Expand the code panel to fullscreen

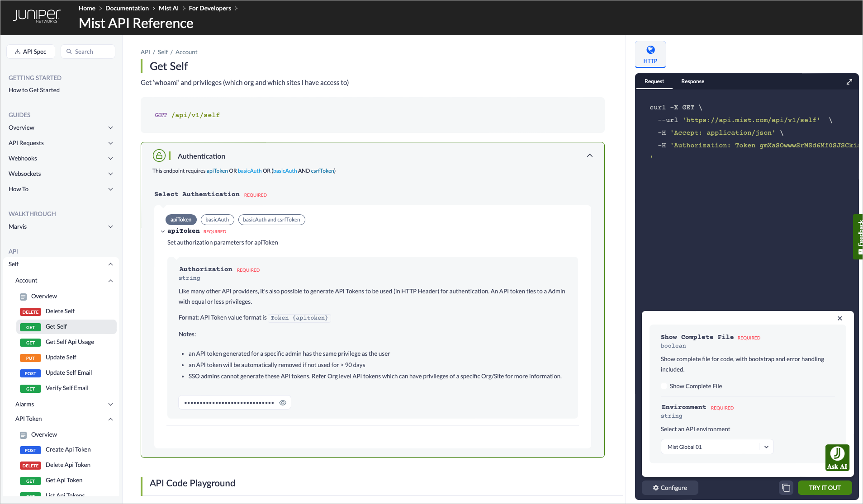849,82
